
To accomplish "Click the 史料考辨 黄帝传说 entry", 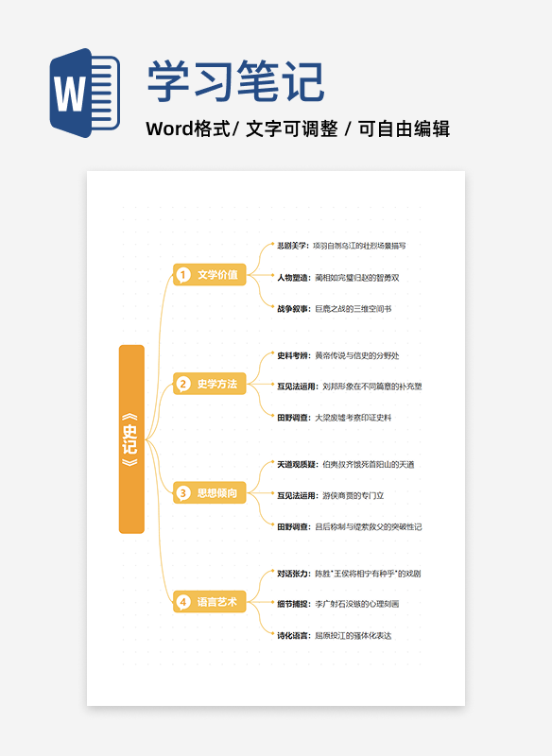I will tap(338, 356).
